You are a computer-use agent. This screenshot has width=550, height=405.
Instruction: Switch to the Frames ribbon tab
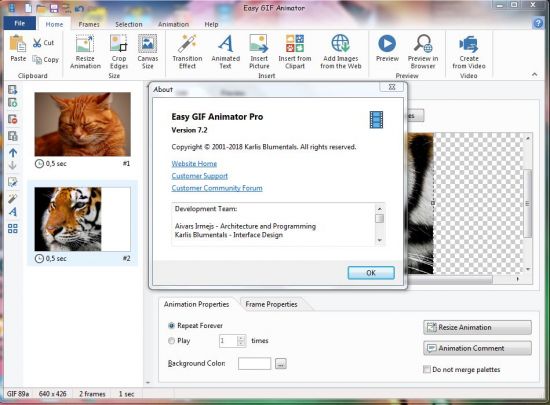pos(89,24)
